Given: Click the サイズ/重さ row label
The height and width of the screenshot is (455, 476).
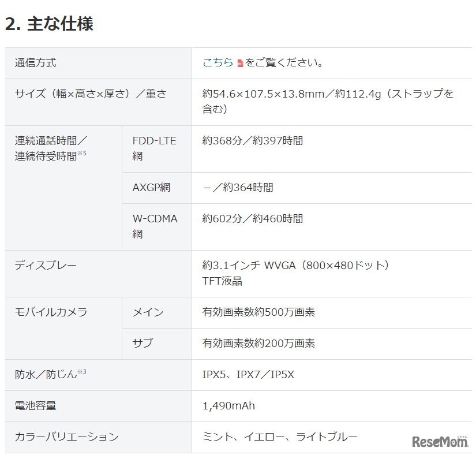Looking at the screenshot, I should [91, 94].
